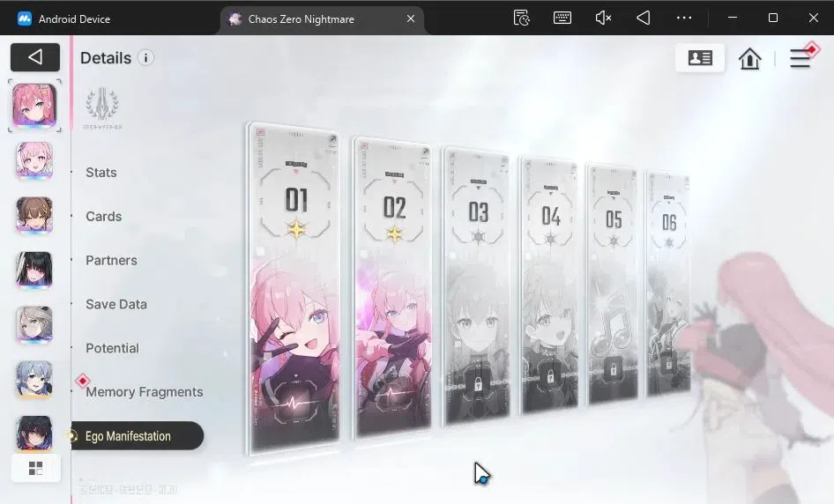
Task: Open locked manifestation card 03
Action: pos(477,286)
